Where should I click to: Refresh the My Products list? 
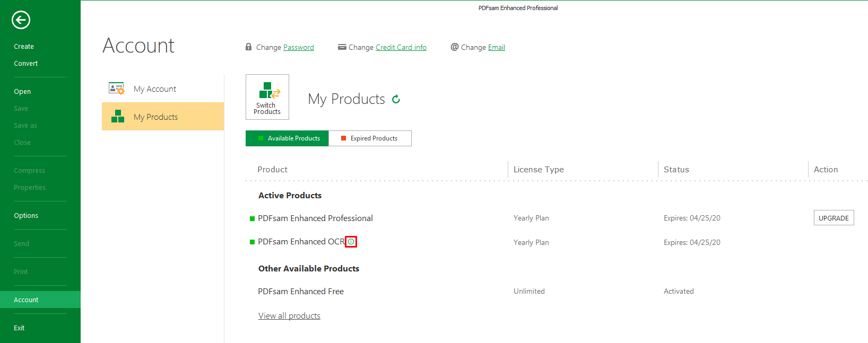click(396, 99)
